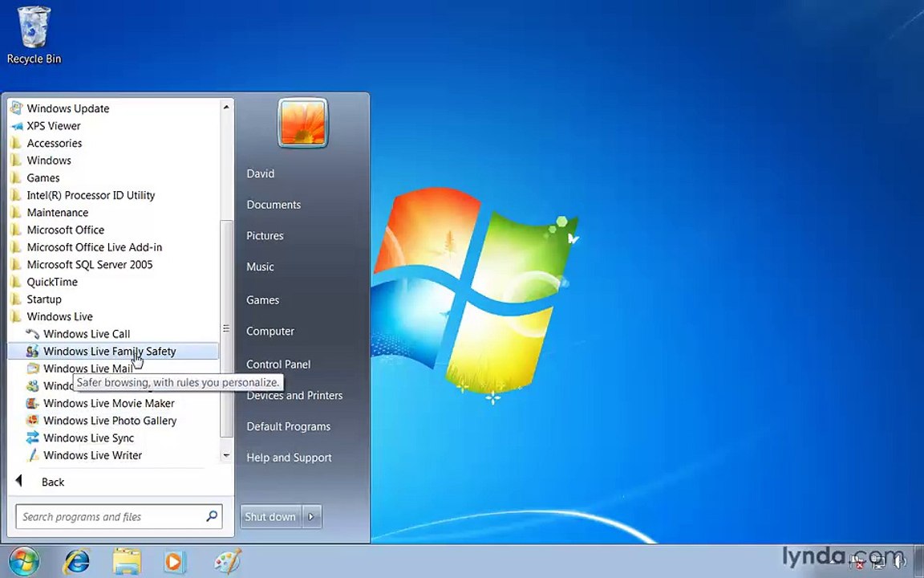924x578 pixels.
Task: Open the Shut down options arrow
Action: pos(312,517)
